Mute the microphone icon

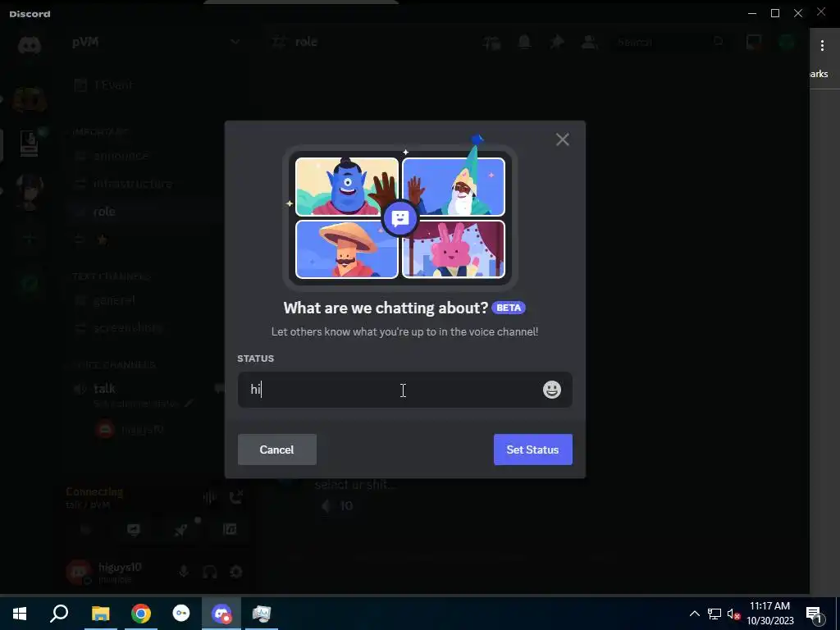[183, 572]
